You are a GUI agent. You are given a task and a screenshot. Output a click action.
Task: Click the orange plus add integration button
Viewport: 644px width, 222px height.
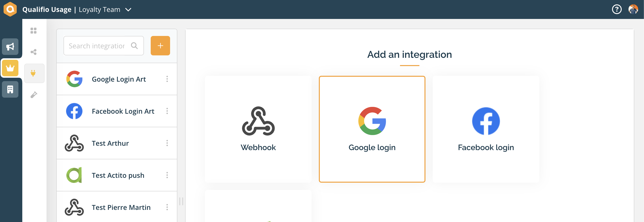pyautogui.click(x=160, y=46)
